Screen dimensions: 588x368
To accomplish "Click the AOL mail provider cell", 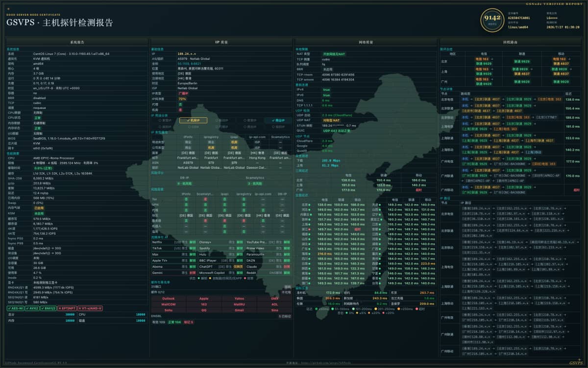I will click(274, 304).
